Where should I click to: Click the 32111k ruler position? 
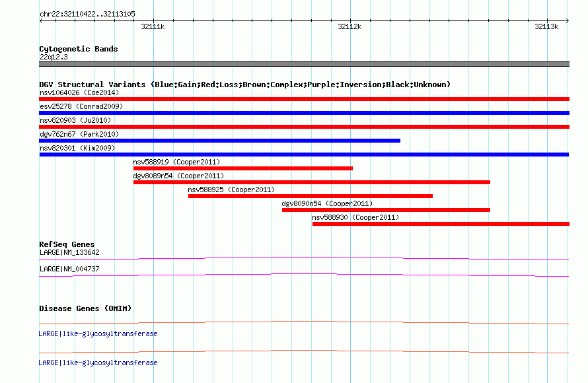tap(153, 26)
